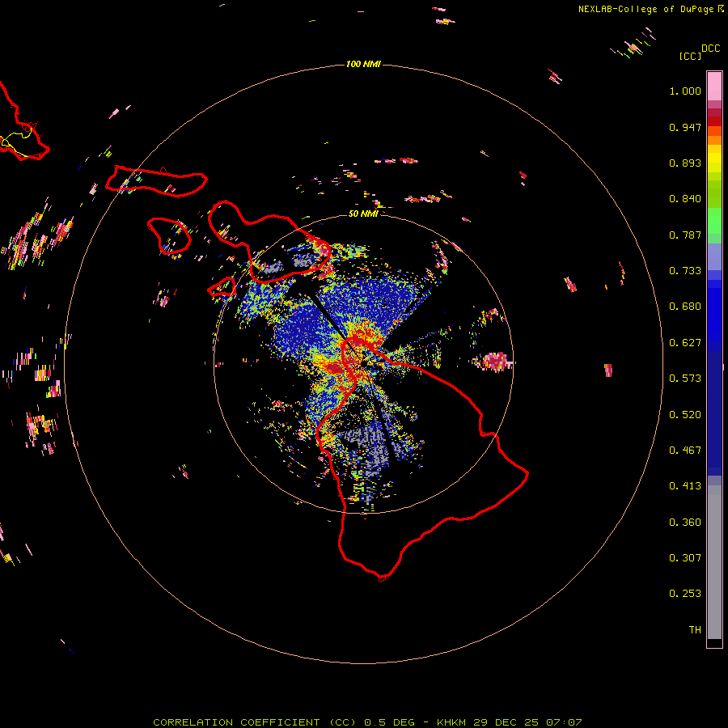Click the 0.627 legend value
This screenshot has width=728, height=728.
[x=685, y=343]
